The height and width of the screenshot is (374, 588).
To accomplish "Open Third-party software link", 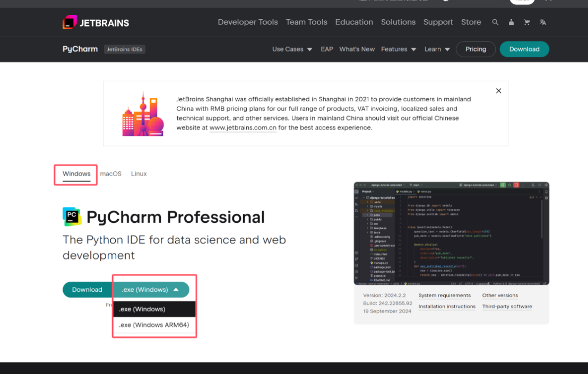I will click(507, 306).
